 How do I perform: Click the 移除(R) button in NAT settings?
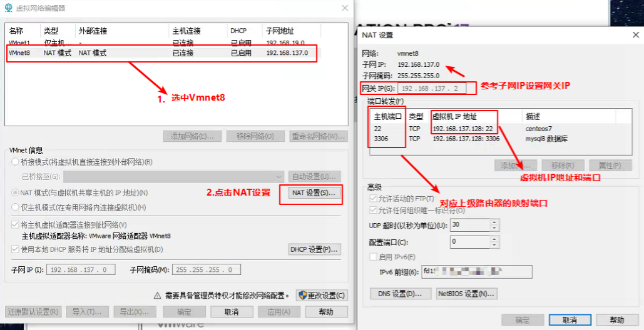tap(563, 165)
